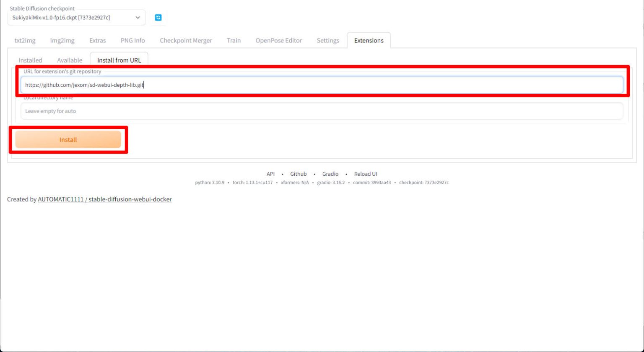
Task: Open the OpenPose Editor tab
Action: click(278, 41)
